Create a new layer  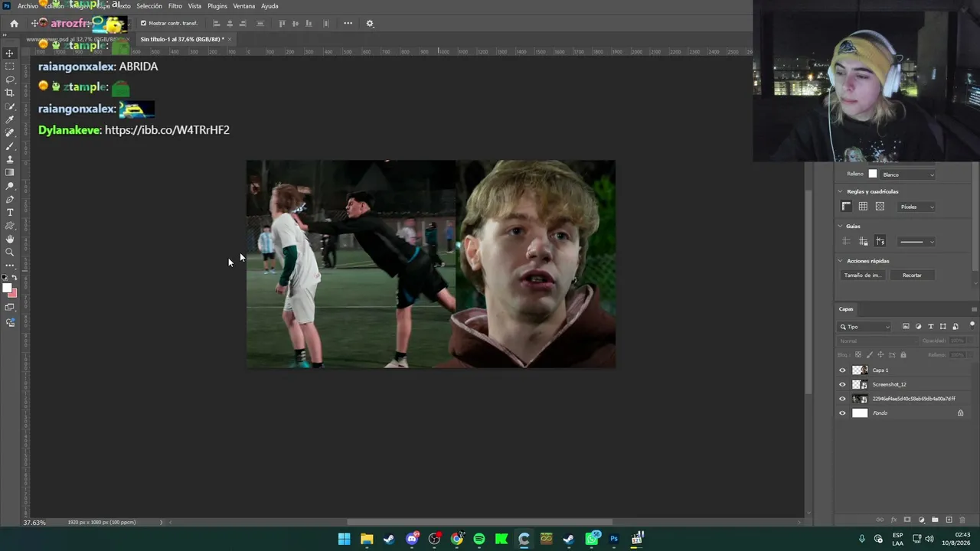coord(949,520)
